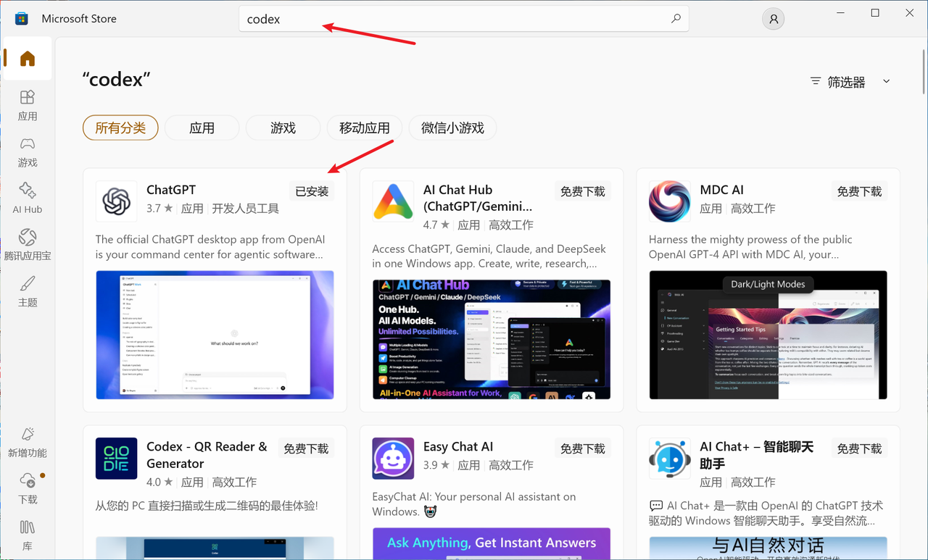Minimize the Microsoft Store window
Image resolution: width=928 pixels, height=560 pixels.
(840, 13)
